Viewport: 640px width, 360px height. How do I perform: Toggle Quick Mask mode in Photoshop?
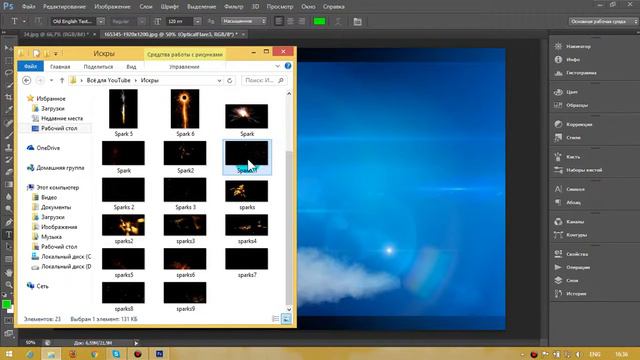coord(9,321)
